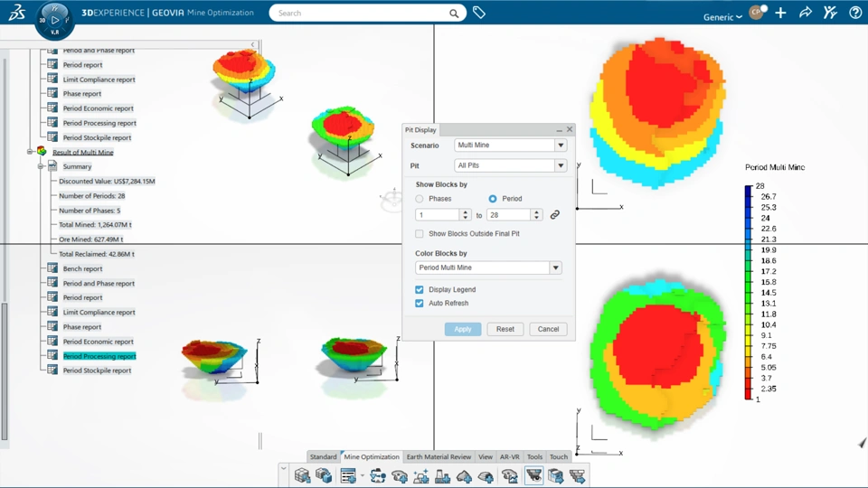Click the link icon beside period range
This screenshot has width=868, height=488.
tap(554, 215)
